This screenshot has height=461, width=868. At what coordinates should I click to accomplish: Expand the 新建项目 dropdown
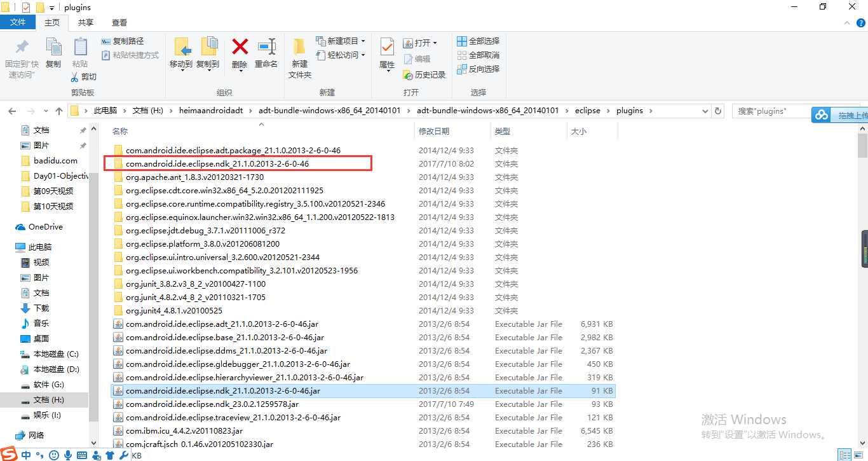[363, 41]
